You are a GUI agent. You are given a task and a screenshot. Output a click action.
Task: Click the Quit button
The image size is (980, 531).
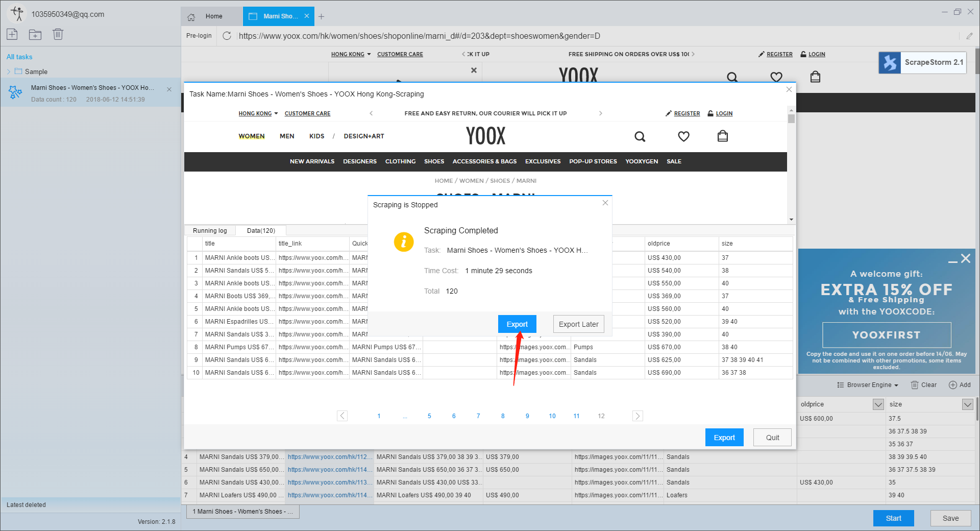point(772,438)
